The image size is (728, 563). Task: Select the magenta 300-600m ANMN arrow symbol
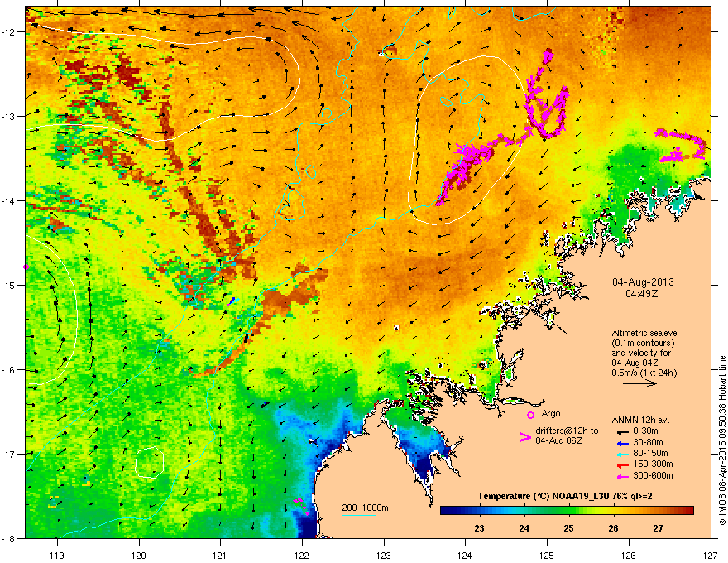[622, 476]
